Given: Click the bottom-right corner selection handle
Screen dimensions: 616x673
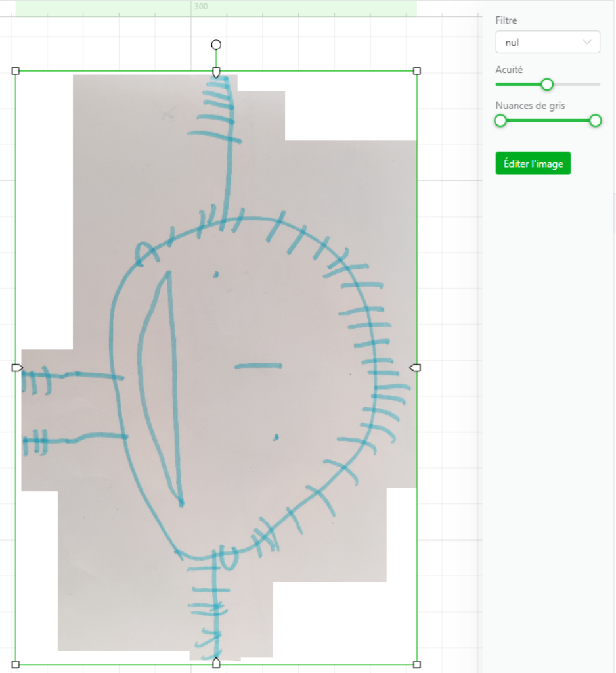Looking at the screenshot, I should click(x=416, y=664).
